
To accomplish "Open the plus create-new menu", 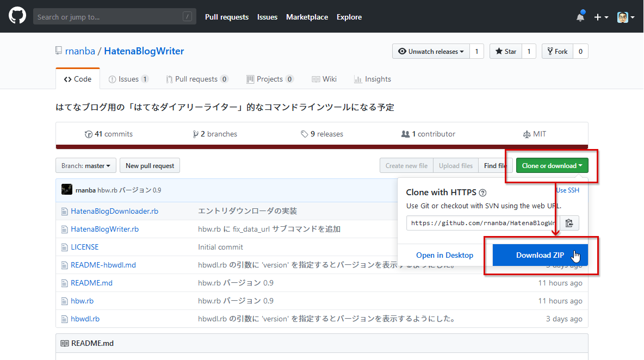I will pos(601,17).
